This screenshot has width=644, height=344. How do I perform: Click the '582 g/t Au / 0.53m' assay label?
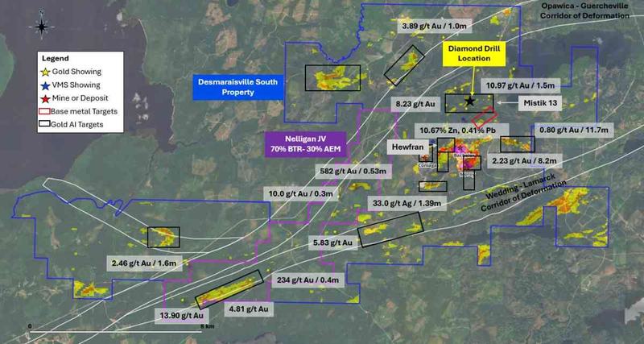click(x=353, y=170)
